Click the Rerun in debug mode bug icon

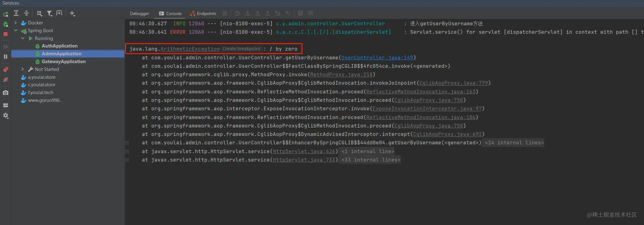point(6,24)
